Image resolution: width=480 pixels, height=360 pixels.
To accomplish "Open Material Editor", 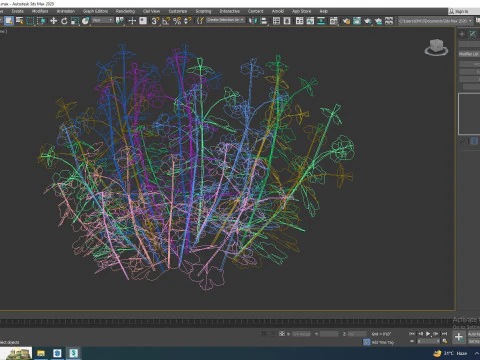I will tap(333, 21).
